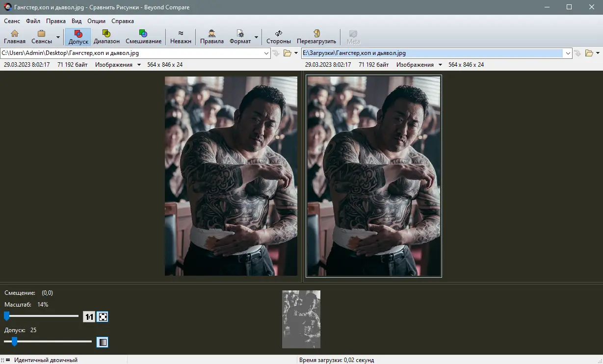603x364 pixels.
Task: Expand the right browse folder arrow
Action: [x=599, y=53]
